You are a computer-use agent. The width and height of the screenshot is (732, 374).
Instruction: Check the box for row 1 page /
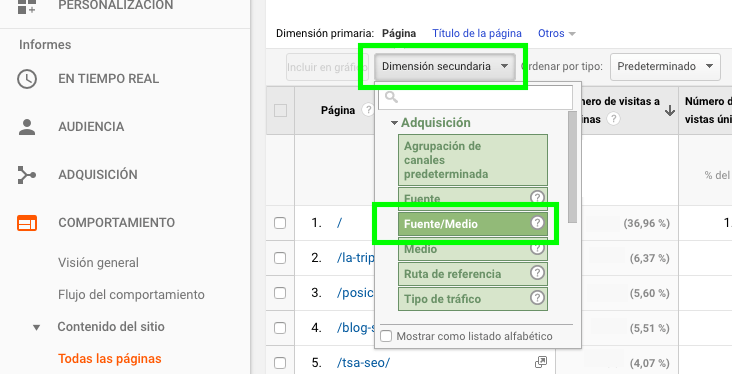(280, 223)
